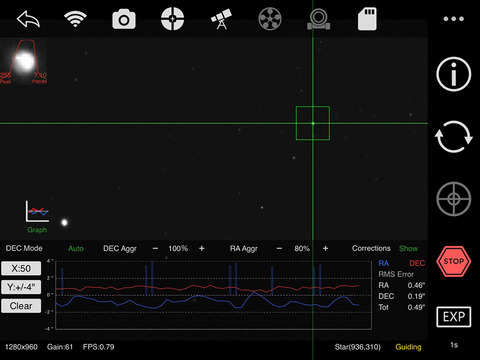Change the Y:+/-4" graph scale

pos(21,287)
